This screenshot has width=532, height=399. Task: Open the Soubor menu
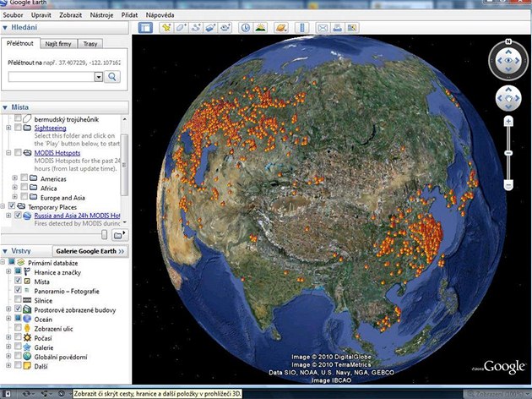(x=13, y=15)
